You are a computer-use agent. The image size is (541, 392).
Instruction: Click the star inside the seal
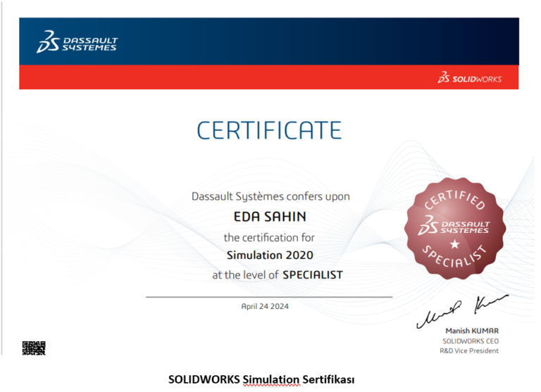coord(454,244)
